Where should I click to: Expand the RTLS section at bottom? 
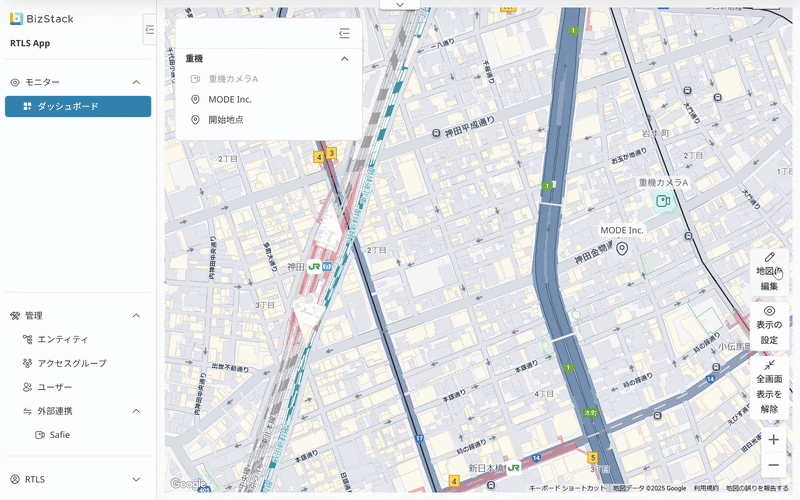tap(136, 480)
